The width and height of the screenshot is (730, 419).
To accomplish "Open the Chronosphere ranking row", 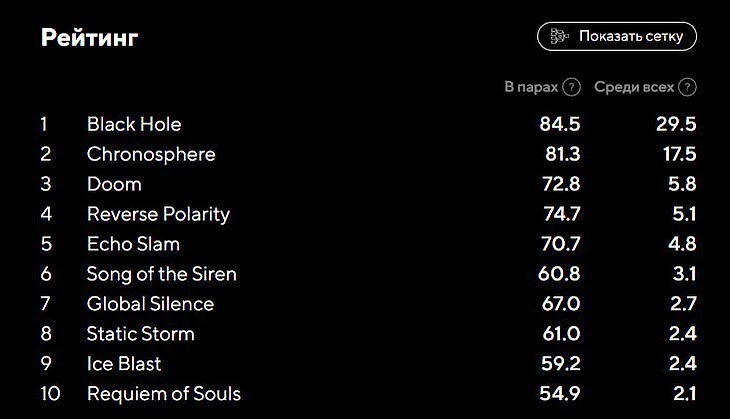I will [151, 154].
